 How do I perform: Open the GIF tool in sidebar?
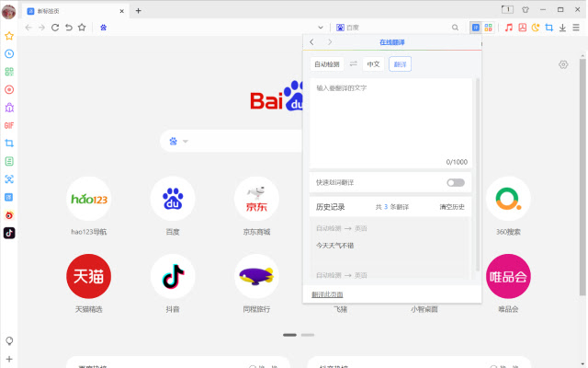pos(9,125)
